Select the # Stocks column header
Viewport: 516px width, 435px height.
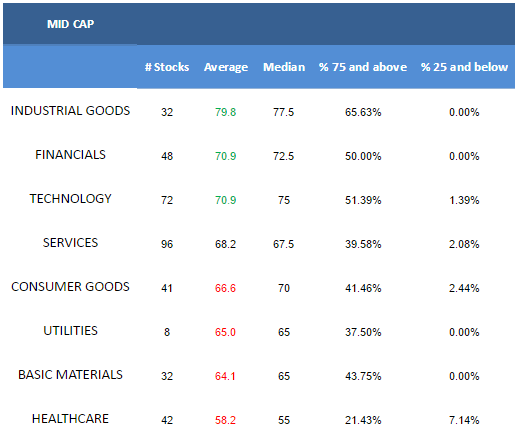[x=167, y=67]
